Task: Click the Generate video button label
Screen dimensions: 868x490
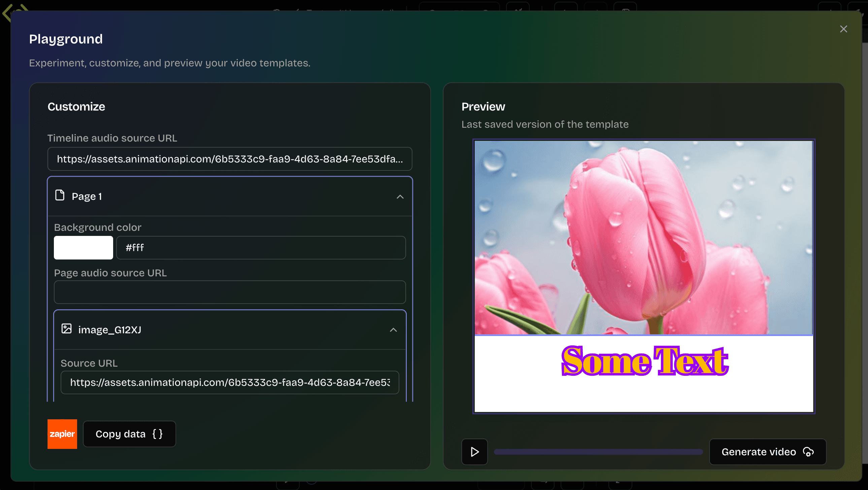Action: click(x=759, y=452)
